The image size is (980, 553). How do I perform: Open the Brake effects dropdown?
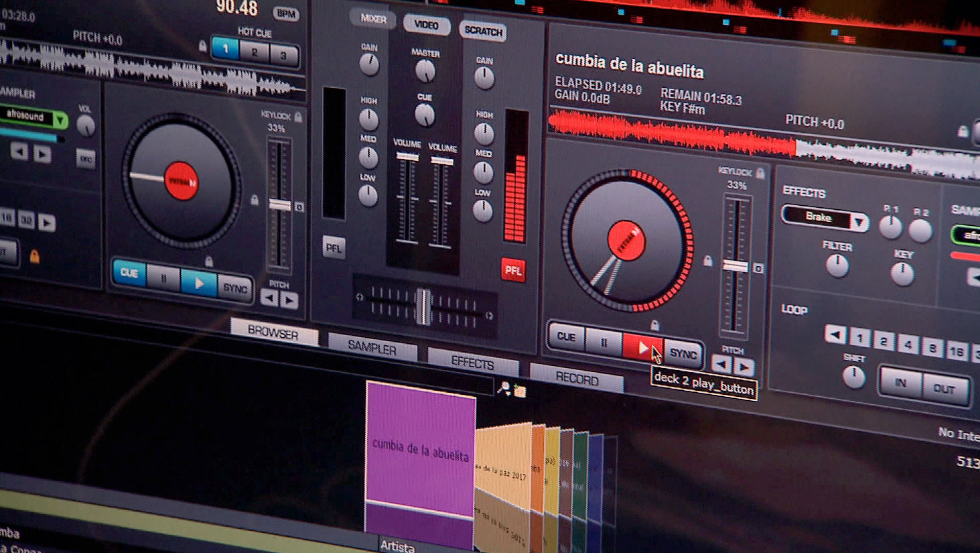coord(858,221)
